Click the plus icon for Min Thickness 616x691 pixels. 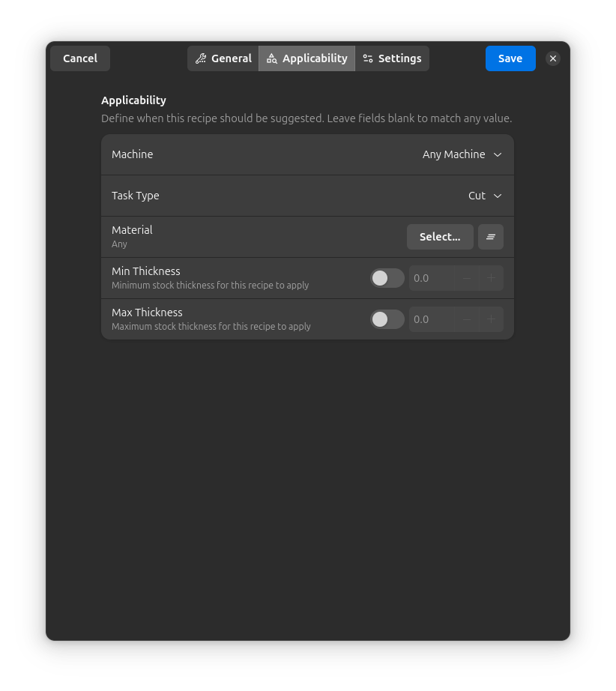[x=491, y=278]
